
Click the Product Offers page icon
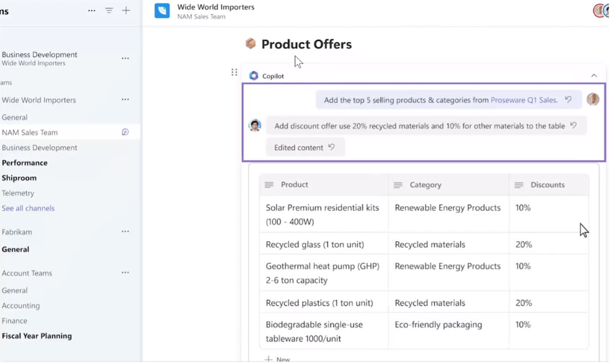pyautogui.click(x=250, y=44)
